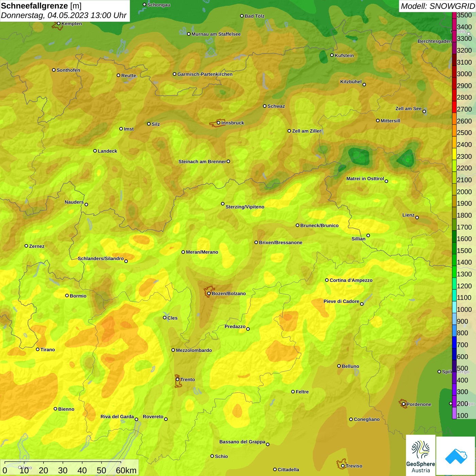Click the Bormio location dot
This screenshot has width=476, height=476.
(x=67, y=295)
